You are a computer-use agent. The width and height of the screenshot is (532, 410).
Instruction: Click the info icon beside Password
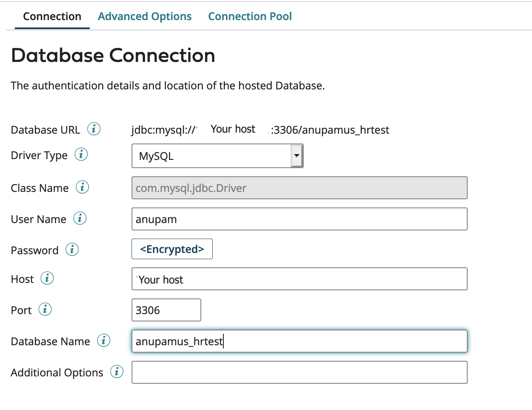(72, 249)
